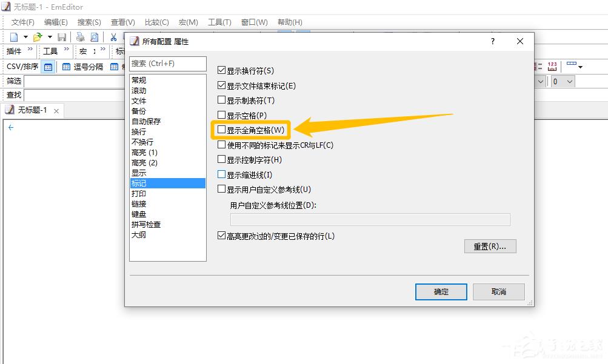
Task: Open the 工具(T) menu
Action: tap(219, 22)
